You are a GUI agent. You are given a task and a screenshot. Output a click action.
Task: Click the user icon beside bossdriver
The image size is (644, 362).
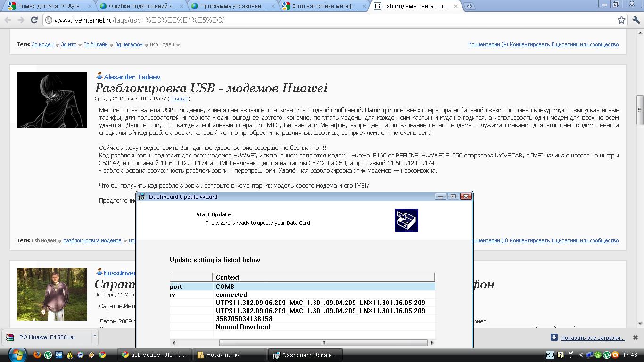pos(99,272)
